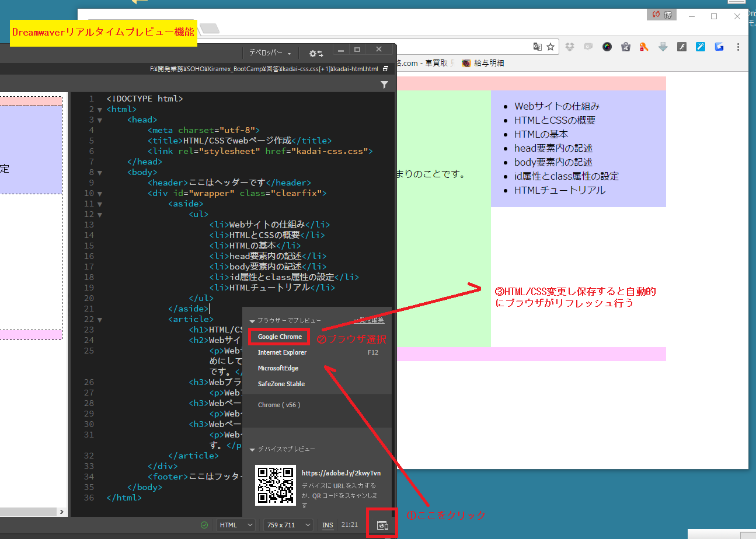Click the 給与明細 bookmark in Chrome

click(482, 63)
